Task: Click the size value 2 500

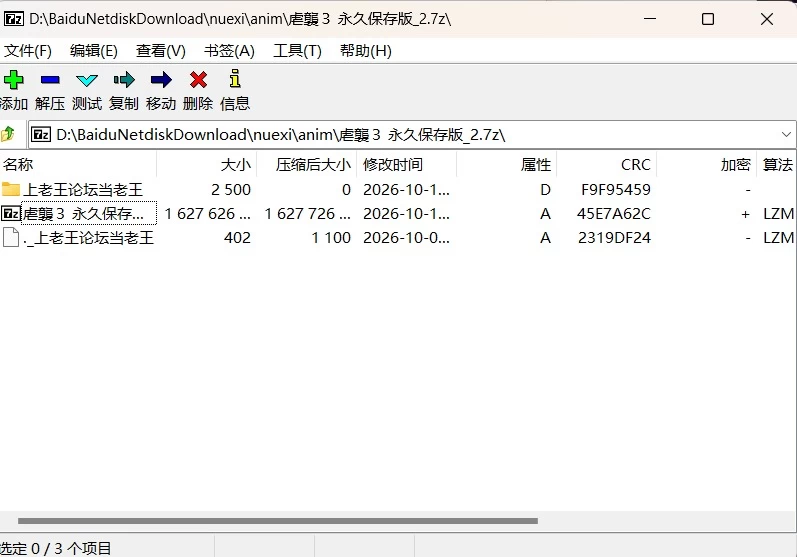Action: (231, 190)
